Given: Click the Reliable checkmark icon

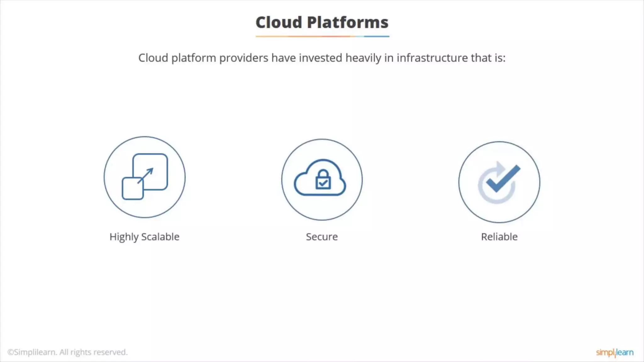Looking at the screenshot, I should (x=499, y=182).
